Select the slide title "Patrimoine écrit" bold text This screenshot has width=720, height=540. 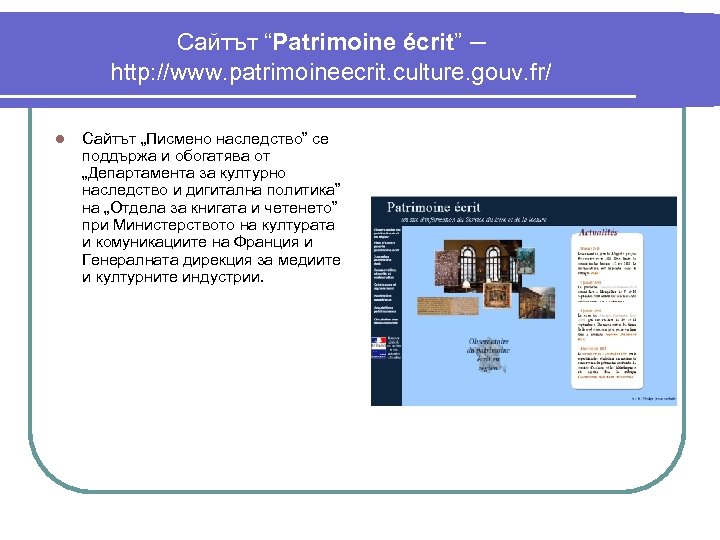tap(363, 42)
